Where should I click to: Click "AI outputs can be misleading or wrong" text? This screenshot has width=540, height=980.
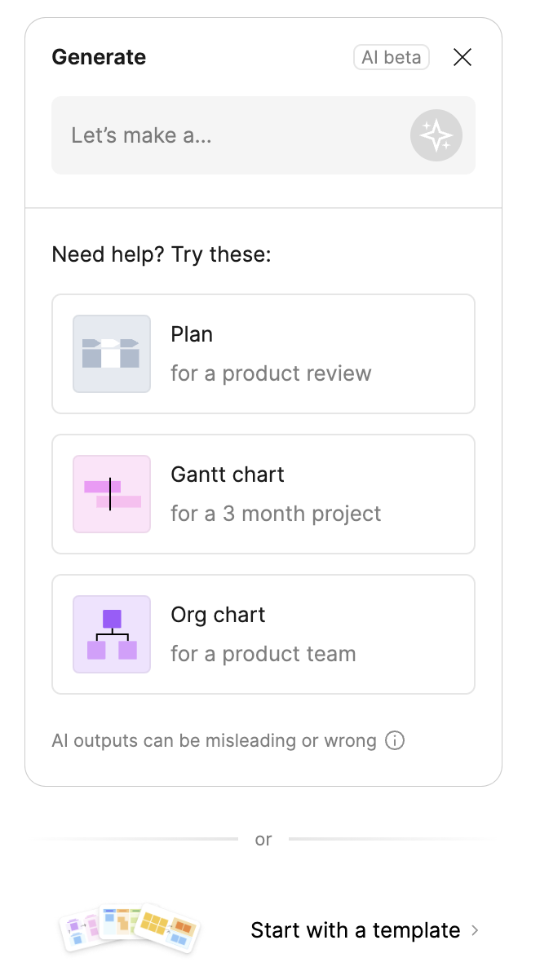click(214, 740)
